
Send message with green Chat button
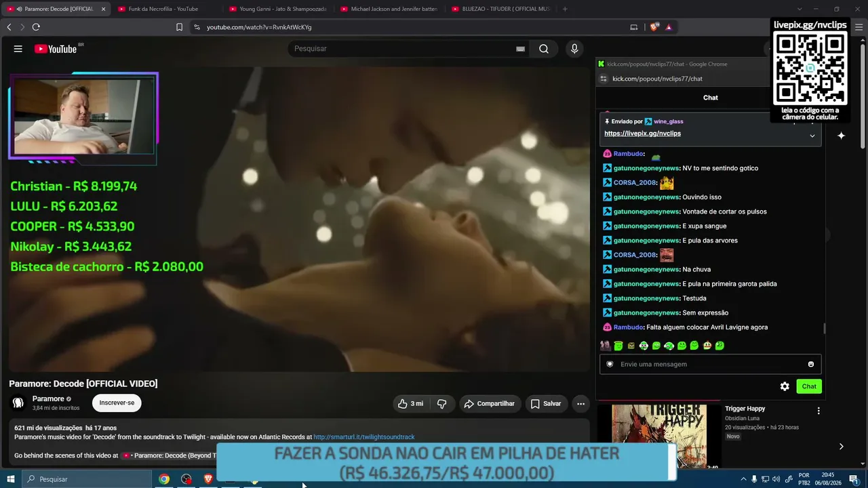[x=809, y=386]
